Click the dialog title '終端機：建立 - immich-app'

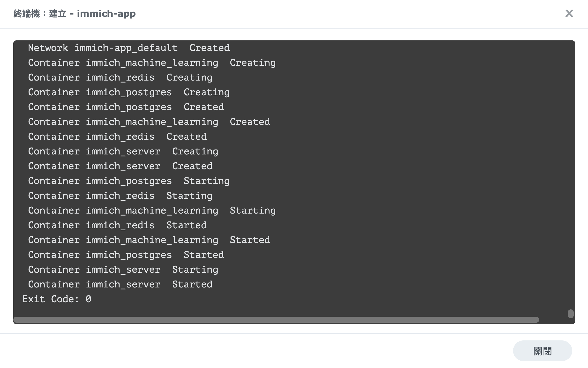(x=74, y=14)
